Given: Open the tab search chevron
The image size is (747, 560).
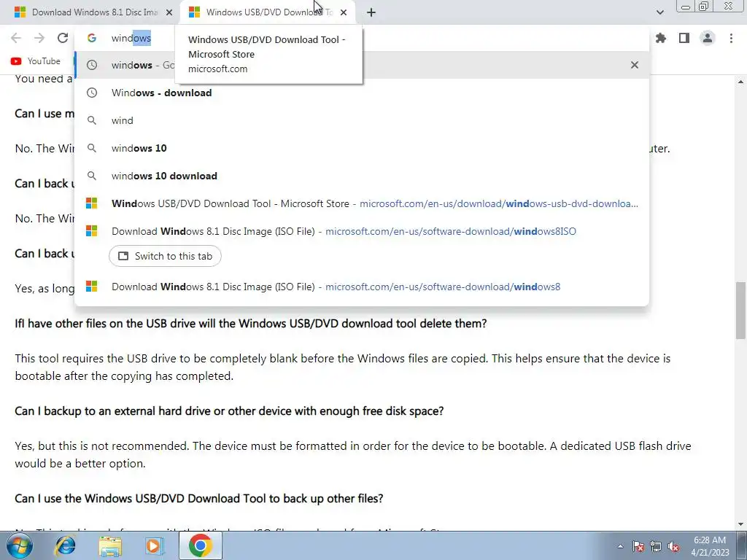Looking at the screenshot, I should (659, 12).
